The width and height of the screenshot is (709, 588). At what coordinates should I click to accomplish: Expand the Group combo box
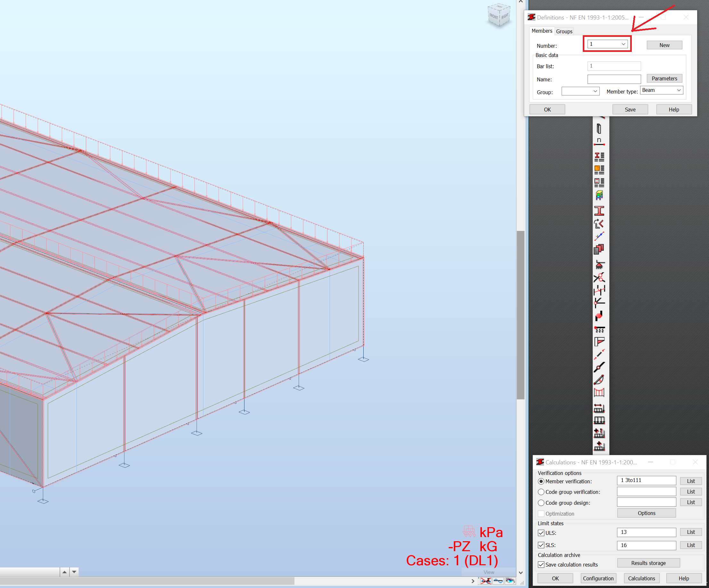[x=595, y=92]
